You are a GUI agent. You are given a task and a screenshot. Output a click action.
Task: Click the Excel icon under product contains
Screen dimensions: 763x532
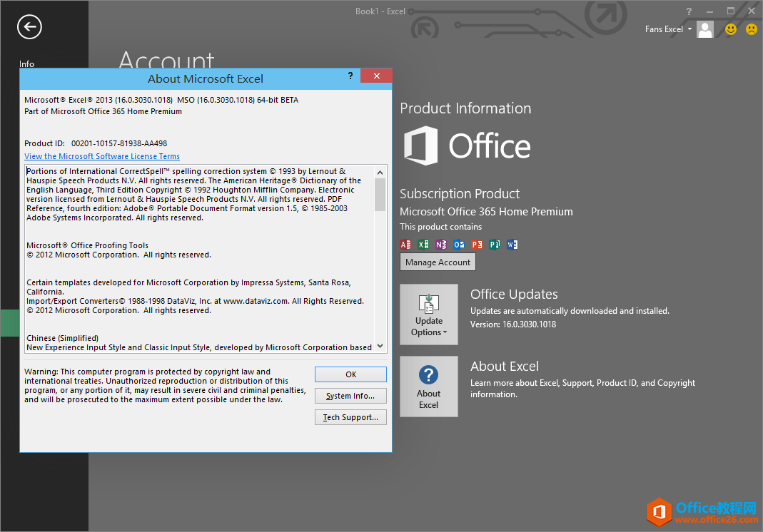423,245
